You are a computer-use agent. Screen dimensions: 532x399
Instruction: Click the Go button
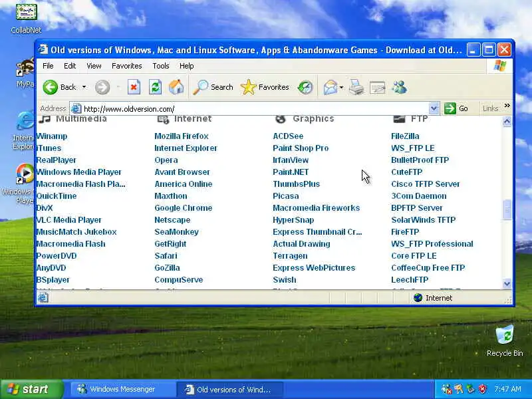tap(456, 108)
